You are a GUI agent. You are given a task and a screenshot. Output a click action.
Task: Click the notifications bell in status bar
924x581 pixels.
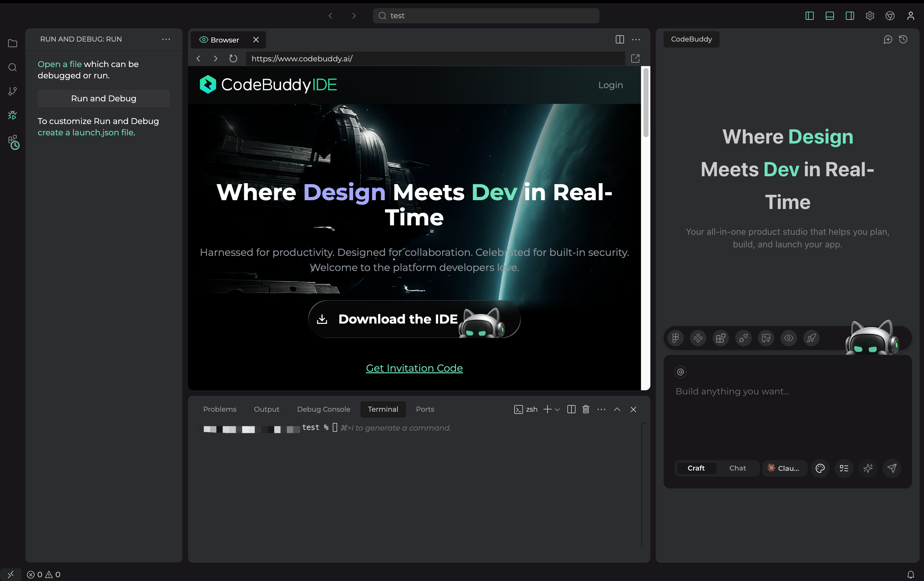click(910, 574)
